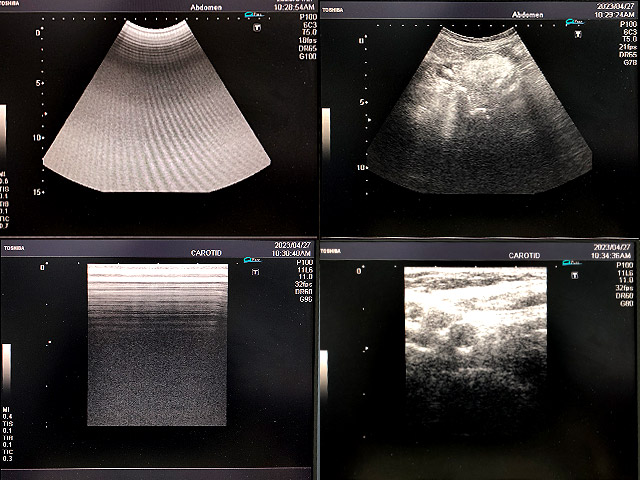Click the cyan logo in the 10:29:24AM panel

pos(575,22)
